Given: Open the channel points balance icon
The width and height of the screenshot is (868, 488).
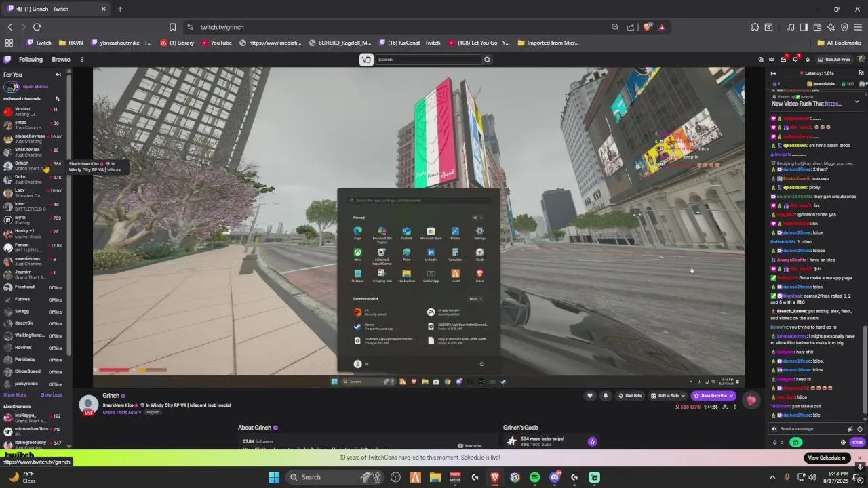Looking at the screenshot, I should [775, 442].
